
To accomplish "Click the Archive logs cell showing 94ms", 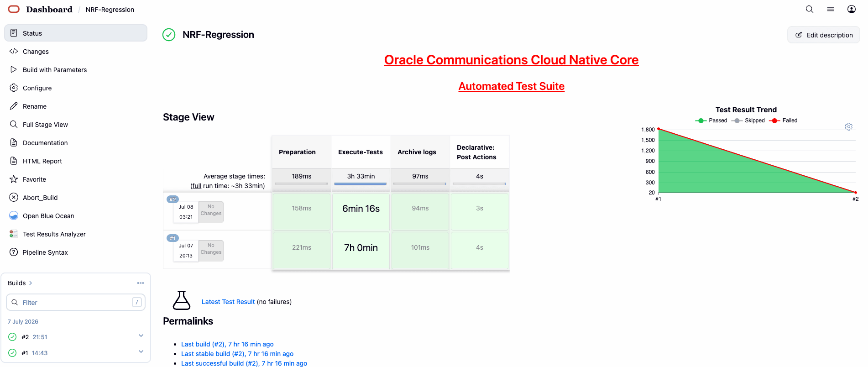I will [420, 211].
